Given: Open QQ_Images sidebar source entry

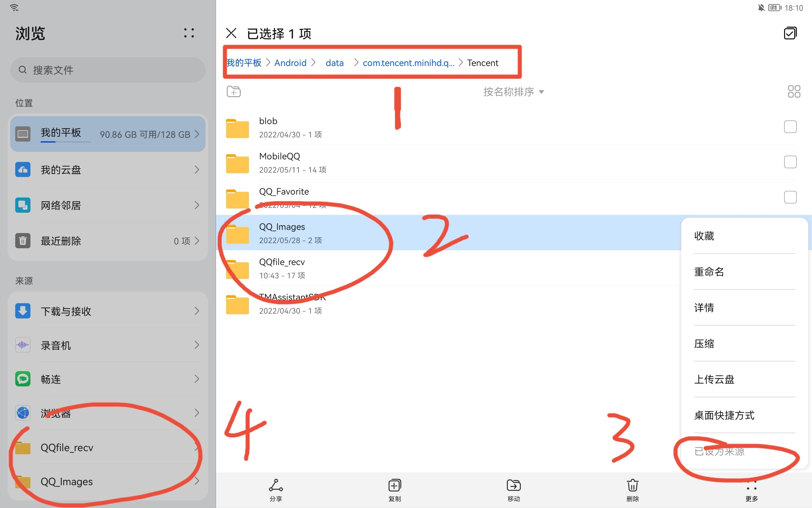Looking at the screenshot, I should click(x=108, y=481).
